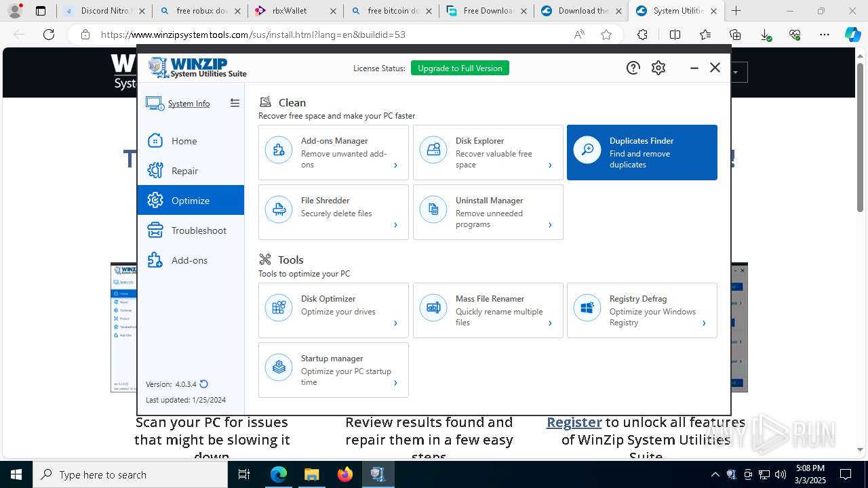868x488 pixels.
Task: Collapse the sidebar with hamburger icon
Action: click(235, 103)
